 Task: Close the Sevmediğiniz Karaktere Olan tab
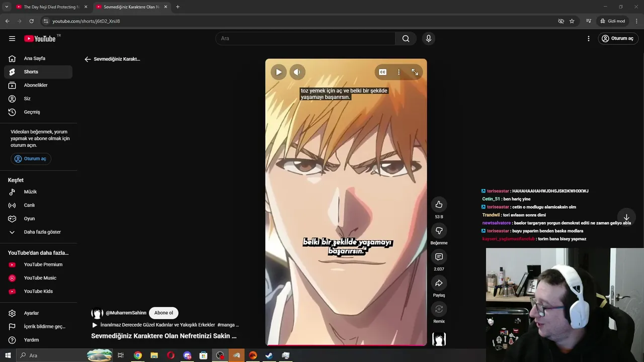coord(166,7)
